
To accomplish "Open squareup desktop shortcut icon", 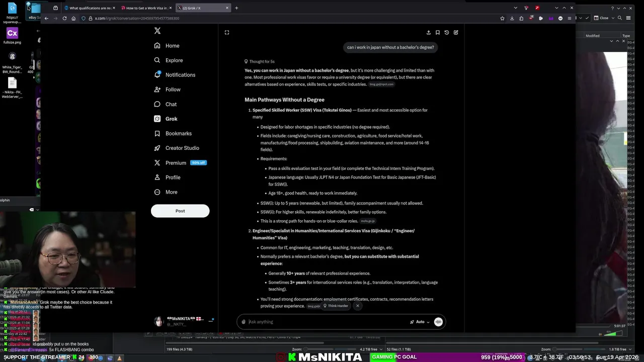I will [12, 13].
